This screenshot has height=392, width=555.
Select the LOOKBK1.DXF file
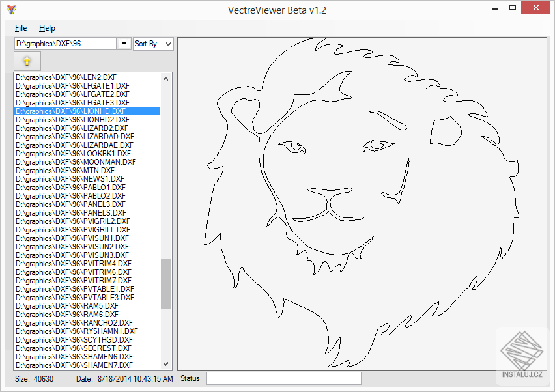pyautogui.click(x=72, y=154)
